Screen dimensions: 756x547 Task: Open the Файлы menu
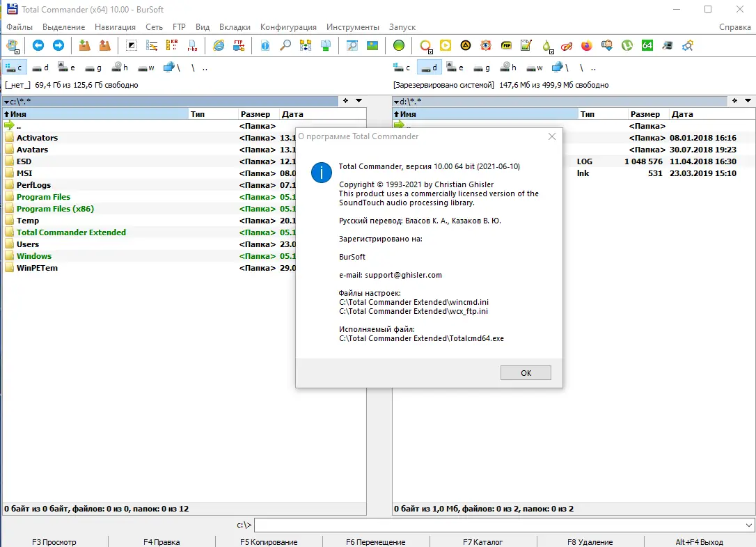(x=19, y=27)
